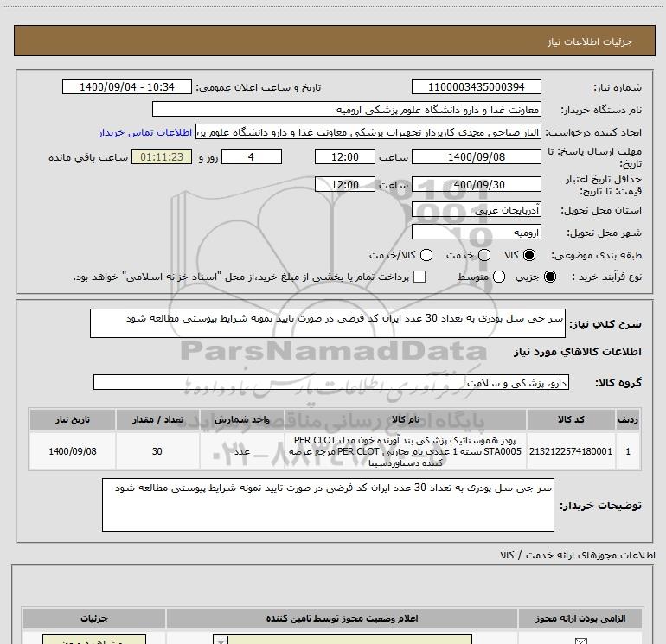The image size is (666, 644).
Task: Click the remaining days field showing 4
Action: pyautogui.click(x=252, y=156)
